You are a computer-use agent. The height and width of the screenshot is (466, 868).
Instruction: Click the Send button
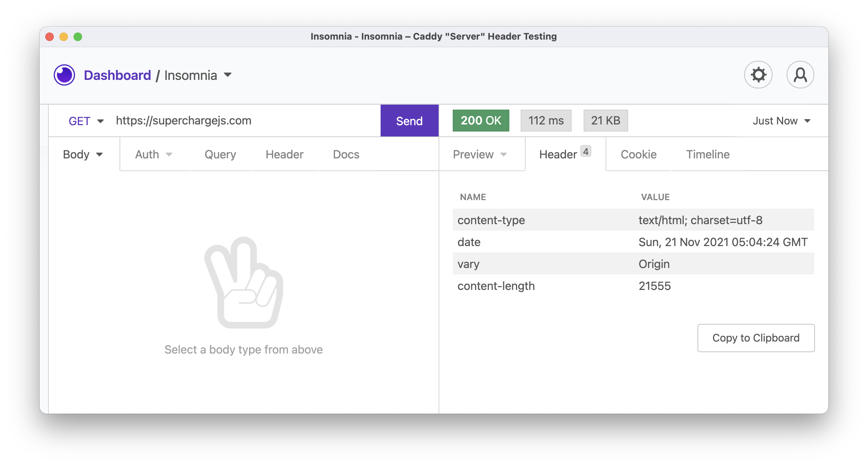pos(409,121)
